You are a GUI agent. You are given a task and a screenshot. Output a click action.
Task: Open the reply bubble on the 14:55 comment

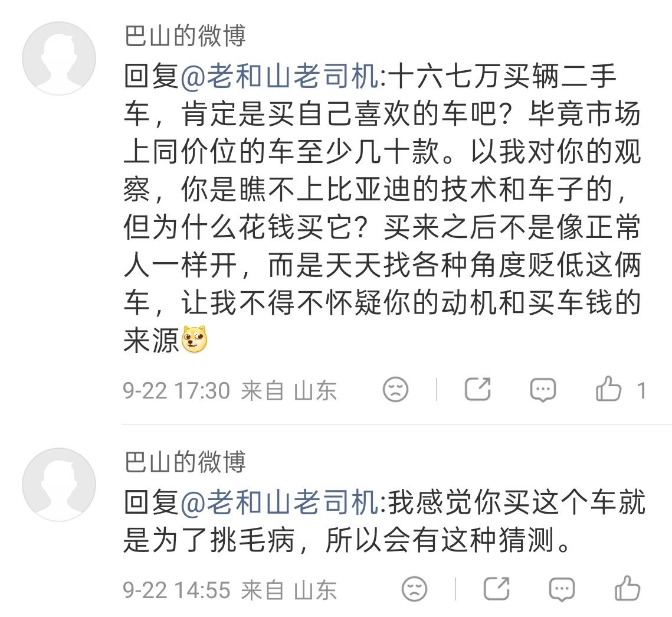pyautogui.click(x=562, y=589)
